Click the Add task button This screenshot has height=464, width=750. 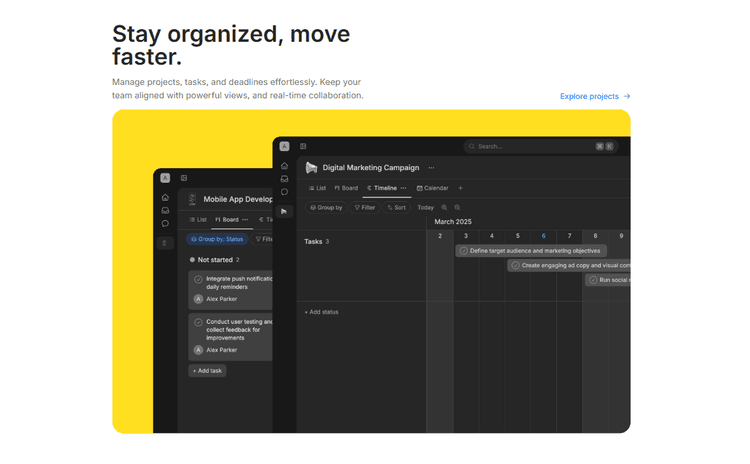point(207,371)
